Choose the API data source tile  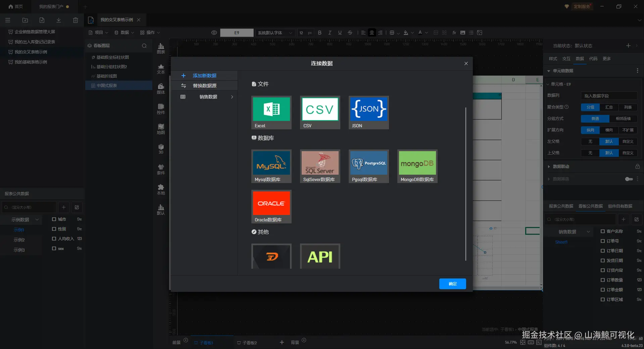point(320,256)
